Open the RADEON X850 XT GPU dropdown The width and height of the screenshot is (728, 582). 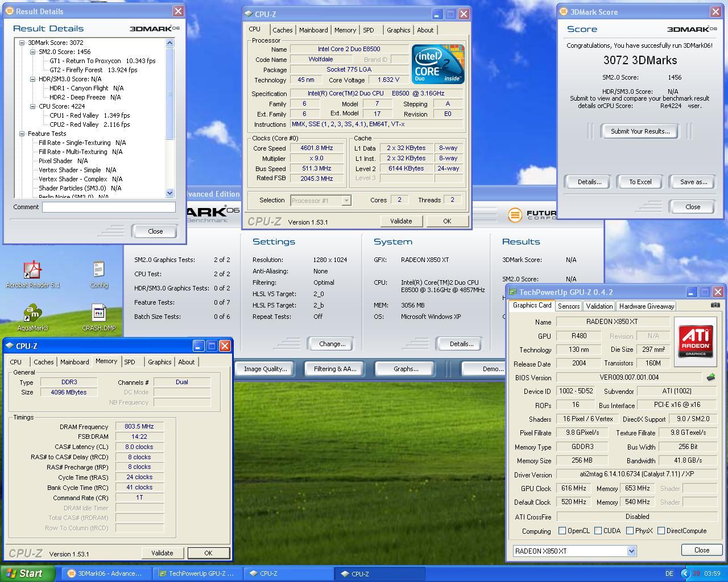point(631,551)
